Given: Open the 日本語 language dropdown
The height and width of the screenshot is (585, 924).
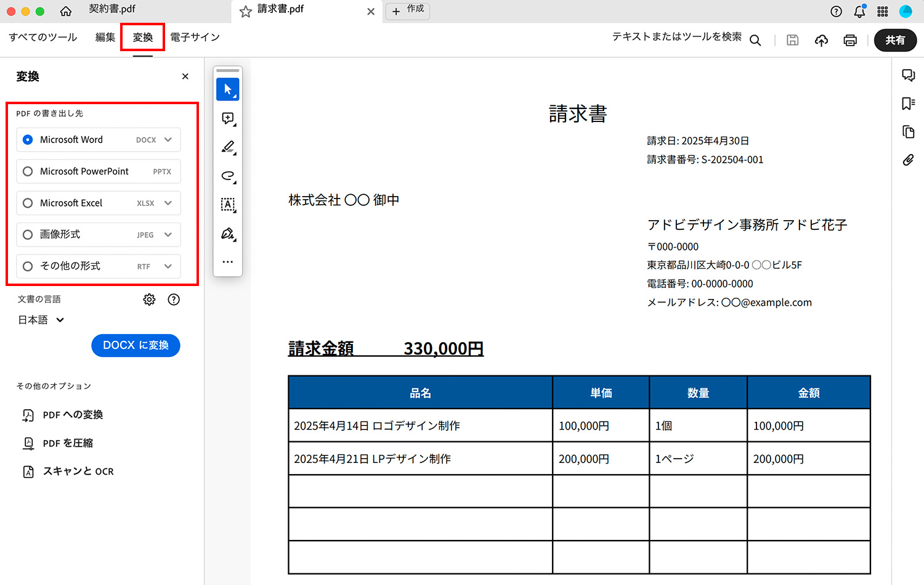Looking at the screenshot, I should (x=41, y=320).
